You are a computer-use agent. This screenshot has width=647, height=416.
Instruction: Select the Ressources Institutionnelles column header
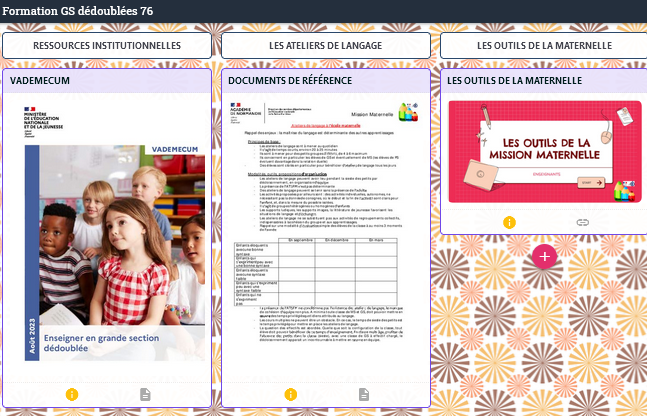coord(107,45)
